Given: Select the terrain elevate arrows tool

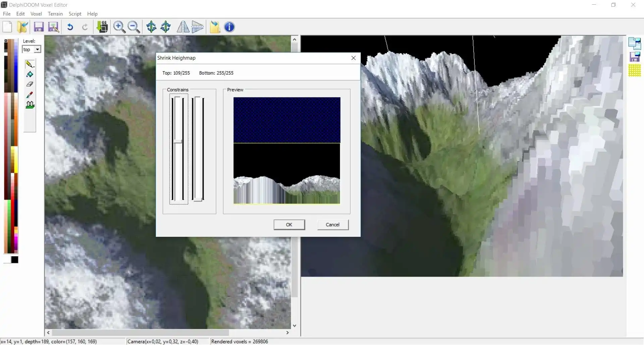Looking at the screenshot, I should [30, 105].
